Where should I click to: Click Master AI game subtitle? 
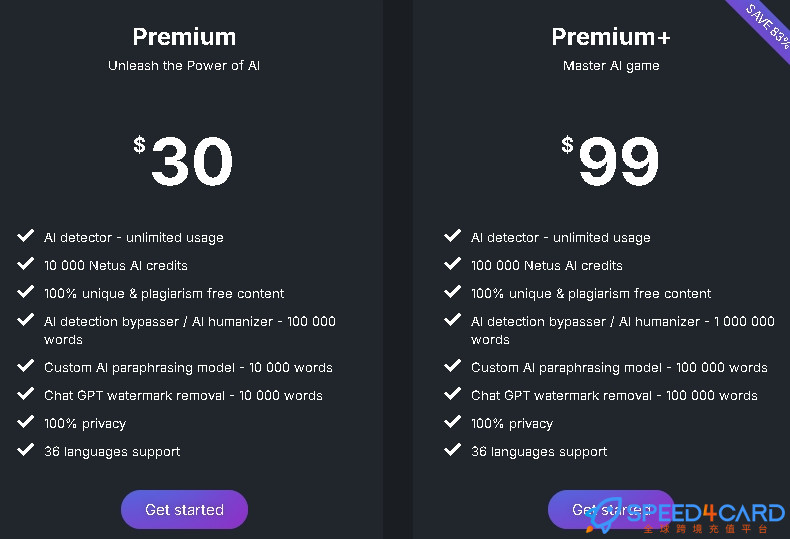(x=611, y=66)
